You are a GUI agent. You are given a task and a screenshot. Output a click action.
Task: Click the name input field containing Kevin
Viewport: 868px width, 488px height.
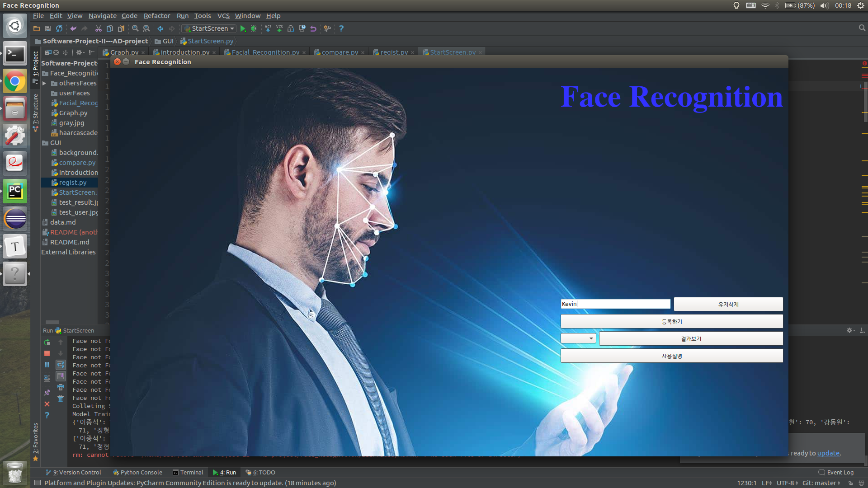(x=615, y=304)
